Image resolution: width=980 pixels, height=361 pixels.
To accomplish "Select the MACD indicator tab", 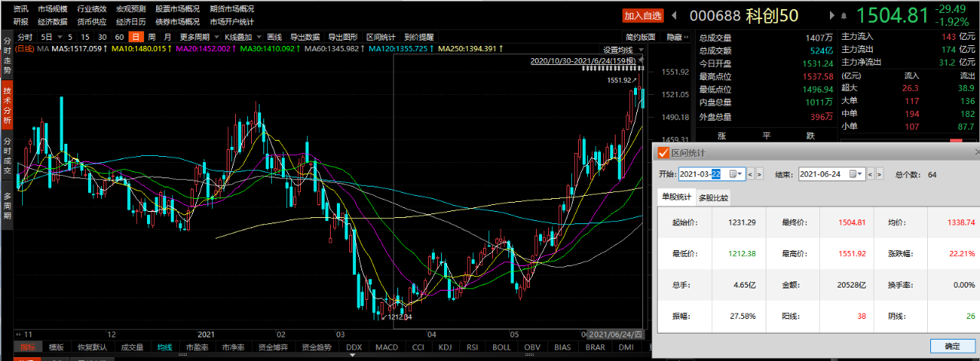I will click(386, 347).
